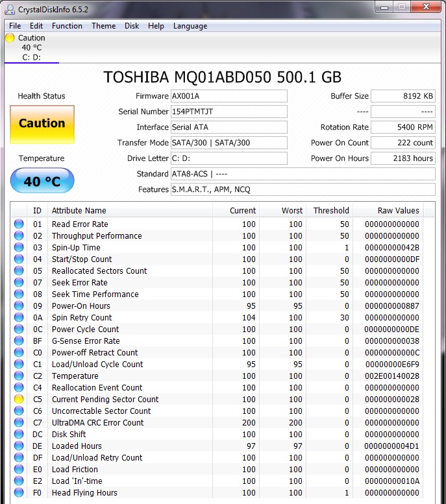This screenshot has width=446, height=504.
Task: Open the Language menu
Action: [x=190, y=26]
